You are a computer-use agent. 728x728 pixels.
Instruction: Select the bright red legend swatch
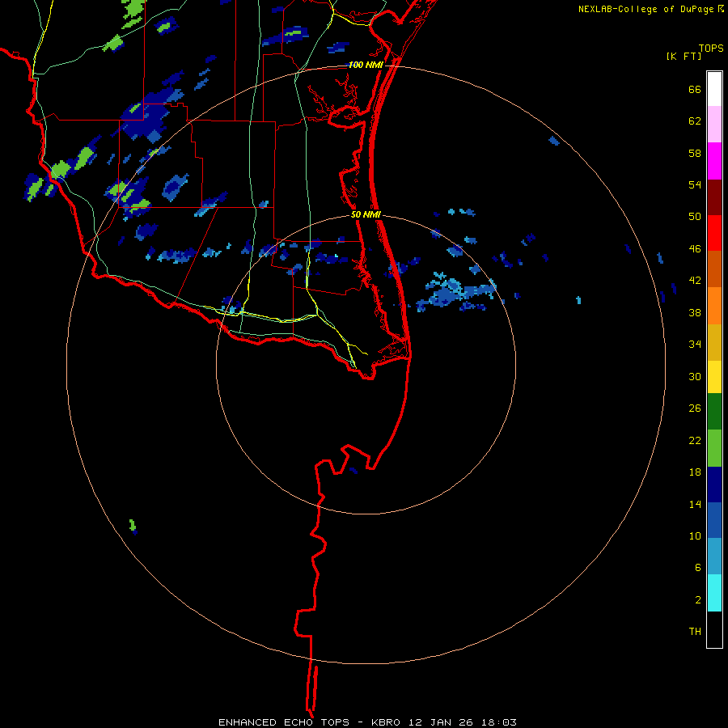(x=714, y=233)
